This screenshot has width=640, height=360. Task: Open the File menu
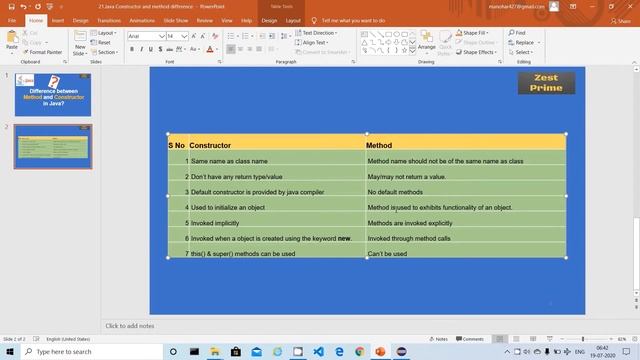pyautogui.click(x=12, y=20)
